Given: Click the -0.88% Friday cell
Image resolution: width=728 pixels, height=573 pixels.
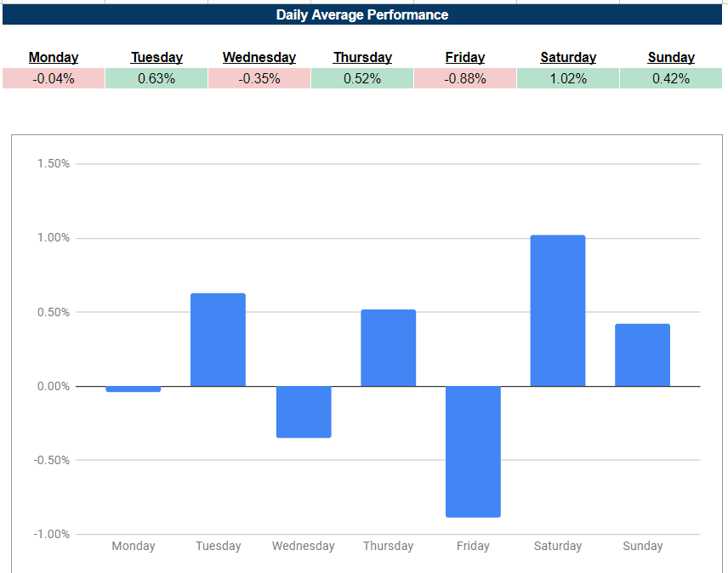Looking at the screenshot, I should [x=464, y=78].
